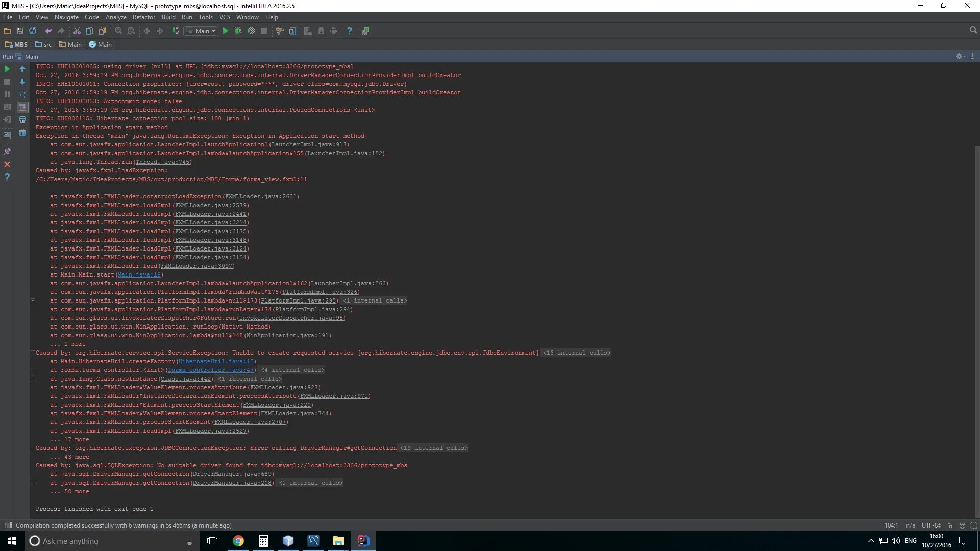Expand fold marker beside Class.newInstance line

click(33, 379)
